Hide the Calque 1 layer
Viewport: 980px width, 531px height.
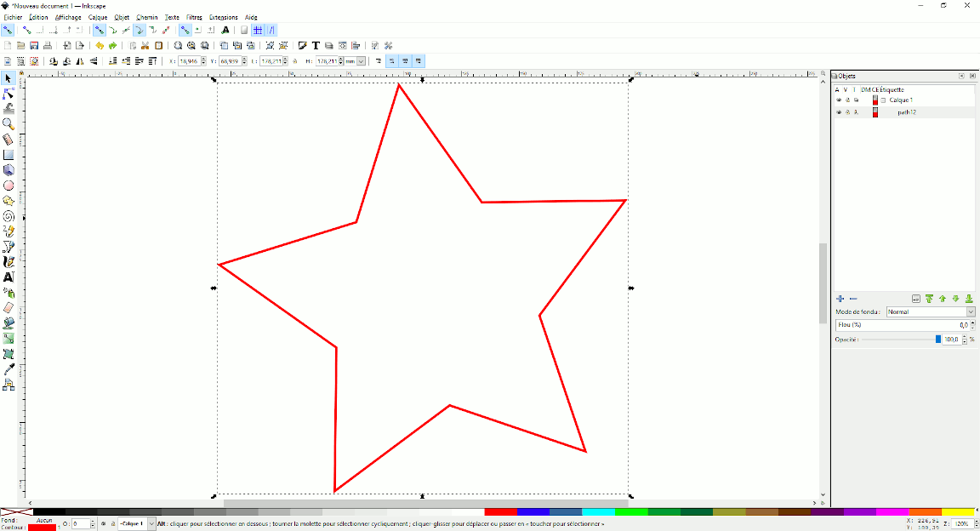point(838,100)
